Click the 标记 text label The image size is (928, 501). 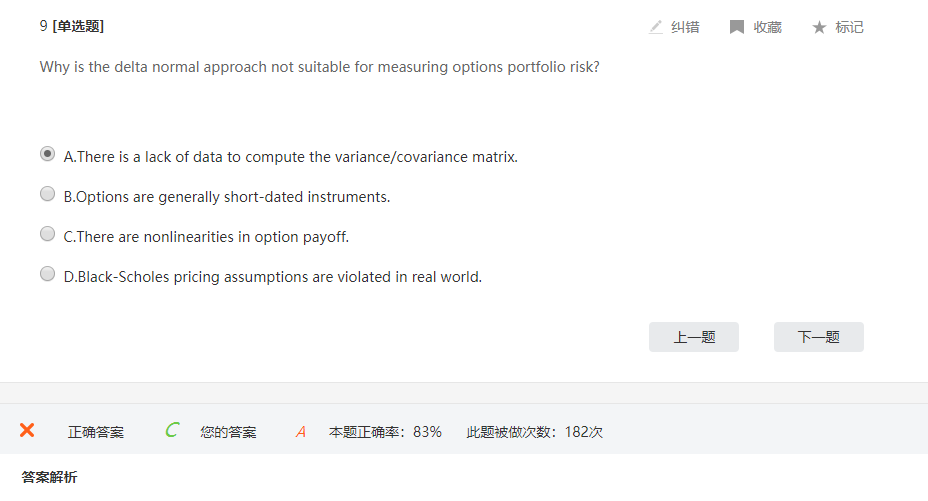tap(849, 27)
